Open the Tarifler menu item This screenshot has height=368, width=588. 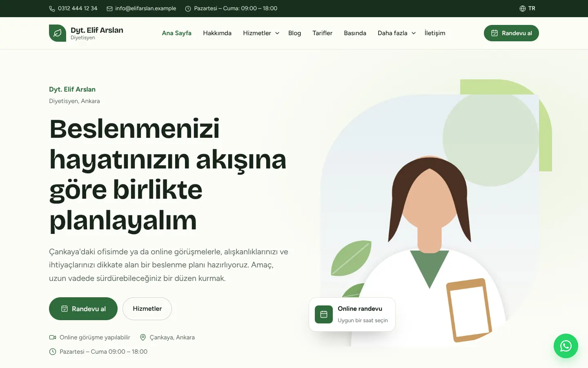[x=323, y=33]
